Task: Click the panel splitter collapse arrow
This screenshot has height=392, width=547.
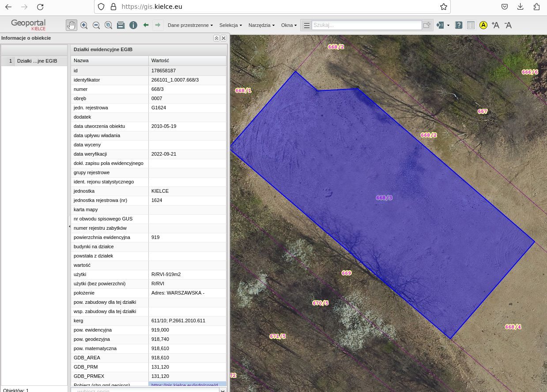Action: click(x=69, y=226)
